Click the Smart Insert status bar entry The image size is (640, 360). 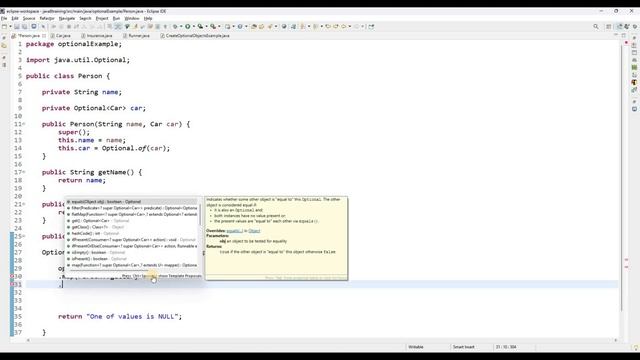click(x=464, y=347)
